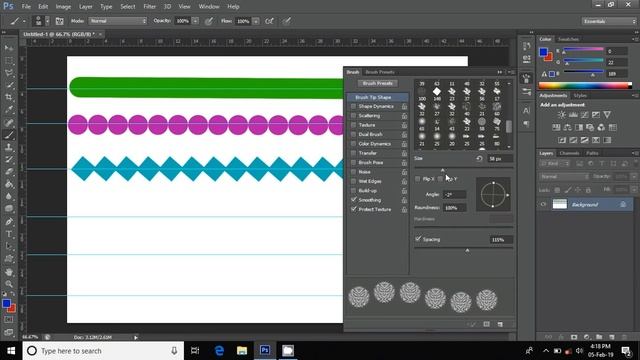Add a Brightness/Contrast adjustment
This screenshot has height=360, width=640.
[x=562, y=115]
